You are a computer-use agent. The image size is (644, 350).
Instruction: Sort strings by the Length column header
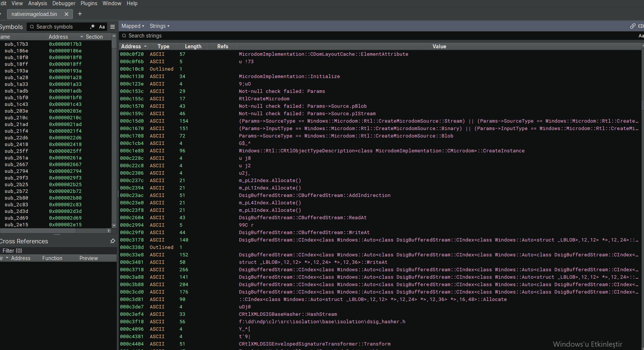(193, 47)
